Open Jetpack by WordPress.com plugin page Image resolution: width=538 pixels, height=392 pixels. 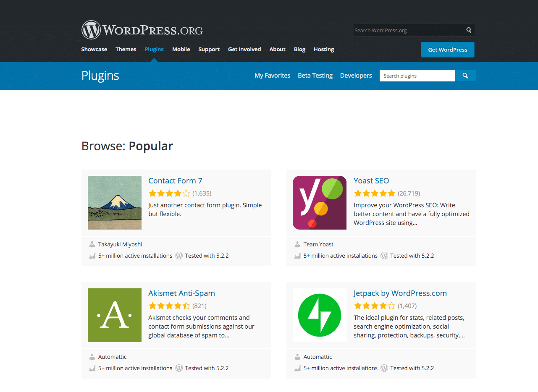[x=400, y=293]
